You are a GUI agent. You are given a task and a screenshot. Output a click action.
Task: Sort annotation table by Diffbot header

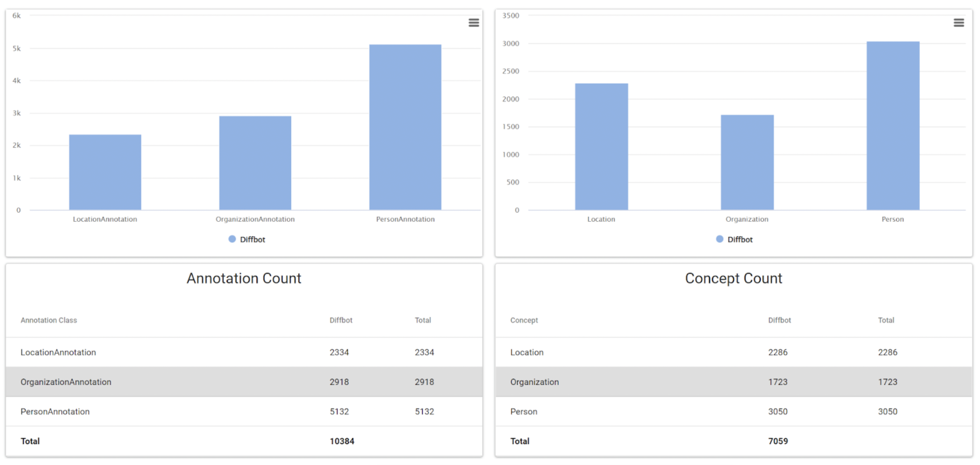click(341, 320)
